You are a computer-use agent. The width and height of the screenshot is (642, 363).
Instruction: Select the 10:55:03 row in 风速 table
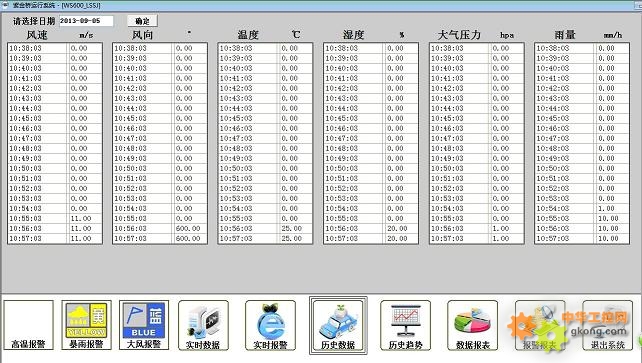point(55,219)
